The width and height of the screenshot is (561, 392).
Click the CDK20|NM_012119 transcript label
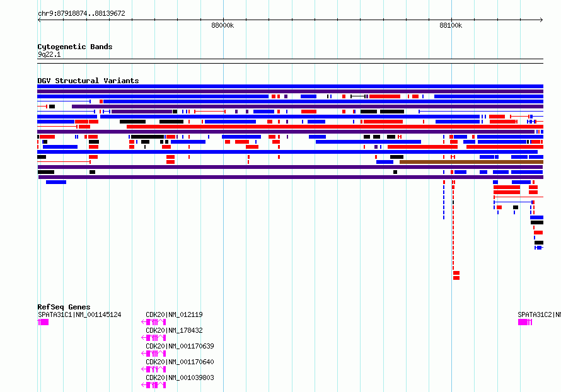(x=174, y=314)
